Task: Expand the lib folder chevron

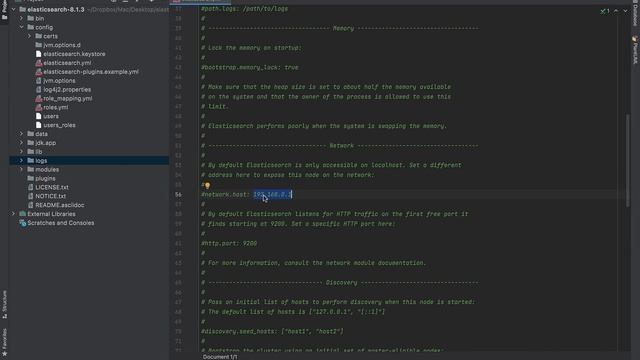Action: click(21, 152)
